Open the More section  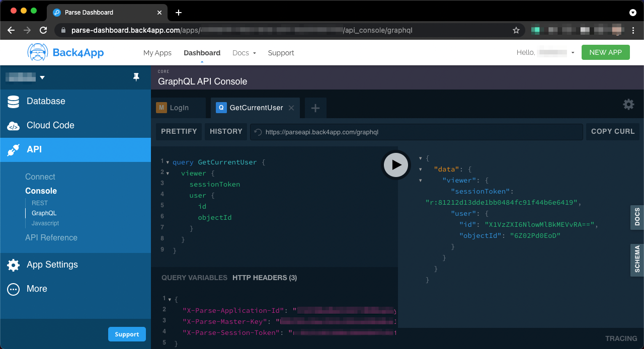[x=75, y=289]
